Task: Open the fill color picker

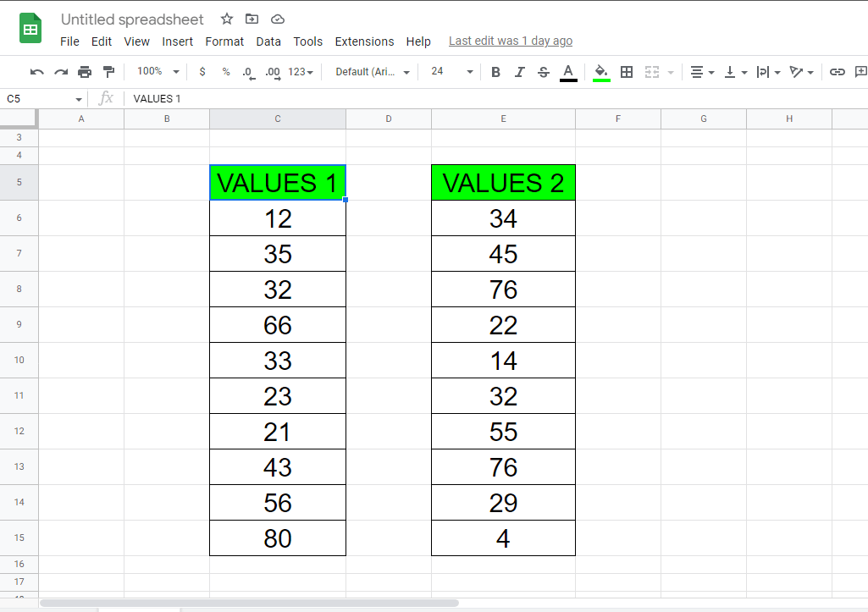Action: (601, 72)
